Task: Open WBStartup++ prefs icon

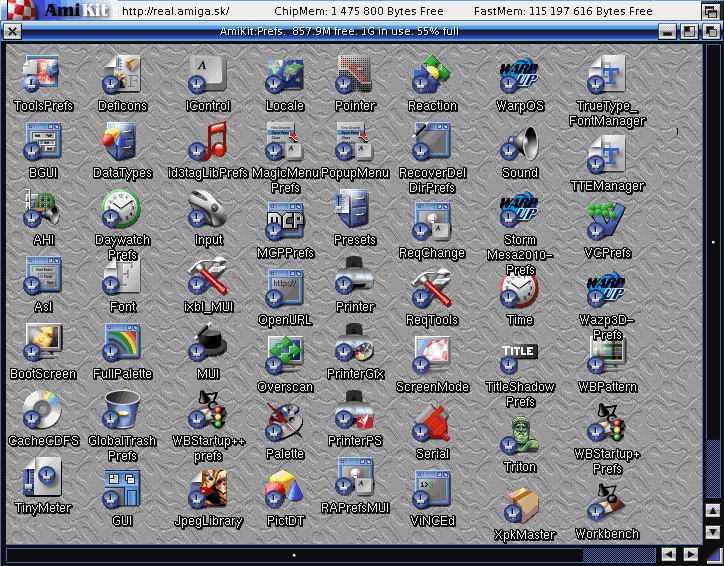Action: (x=208, y=409)
